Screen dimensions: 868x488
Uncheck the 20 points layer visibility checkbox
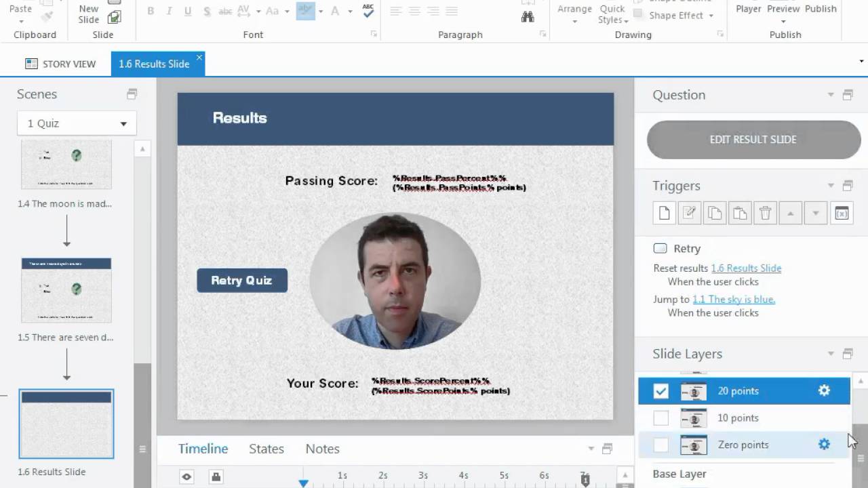coord(660,391)
